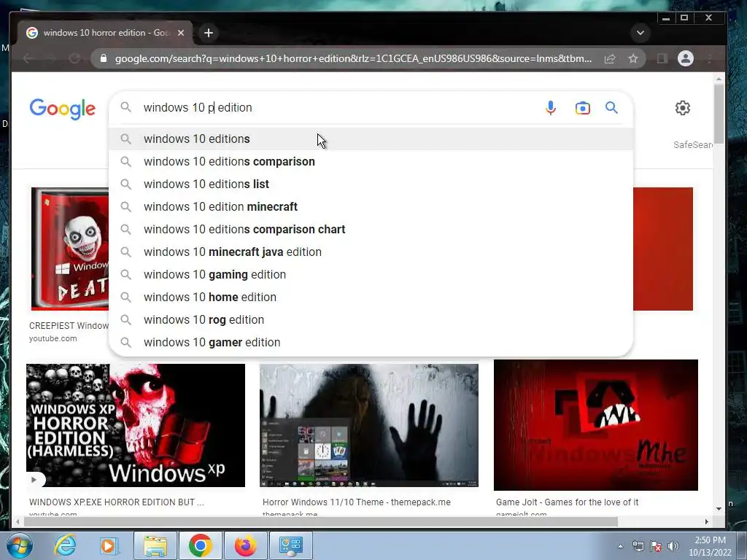Viewport: 747px width, 560px height.
Task: Open Chrome three-dot menu
Action: pyautogui.click(x=710, y=58)
